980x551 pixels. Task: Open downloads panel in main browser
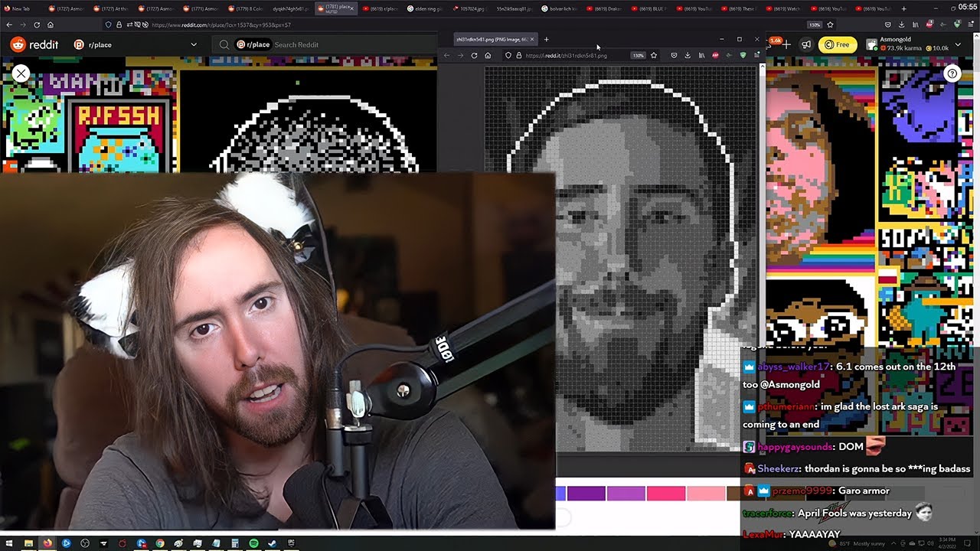[902, 24]
